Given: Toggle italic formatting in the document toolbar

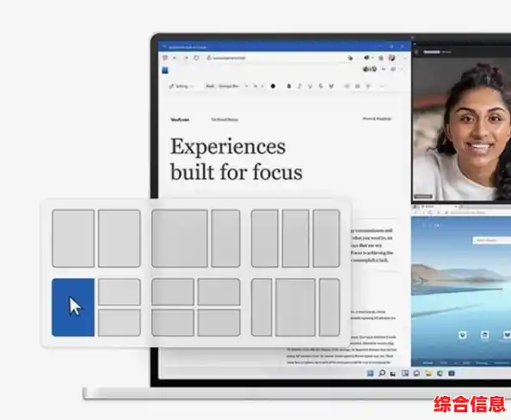Looking at the screenshot, I should coord(299,86).
